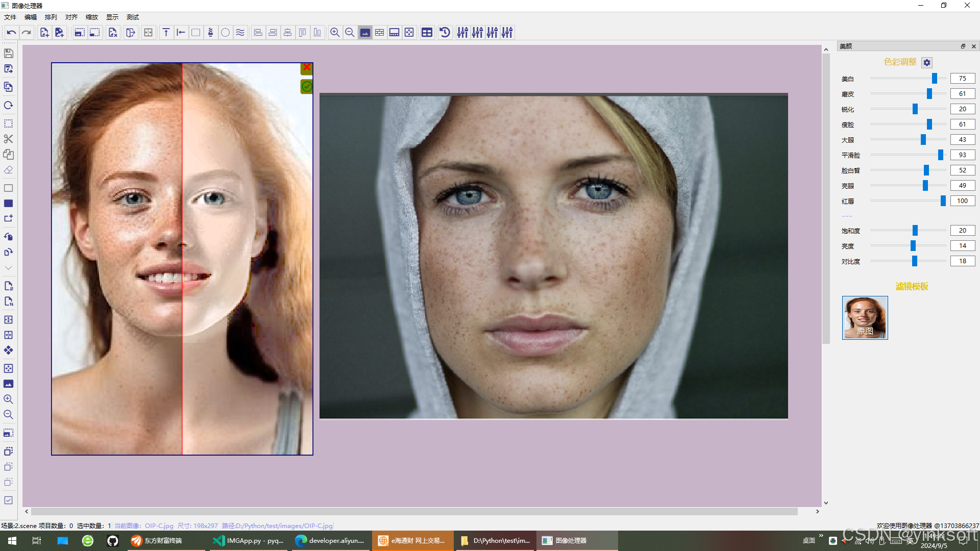Toggle the image view mode button in toolbar

pyautogui.click(x=365, y=33)
